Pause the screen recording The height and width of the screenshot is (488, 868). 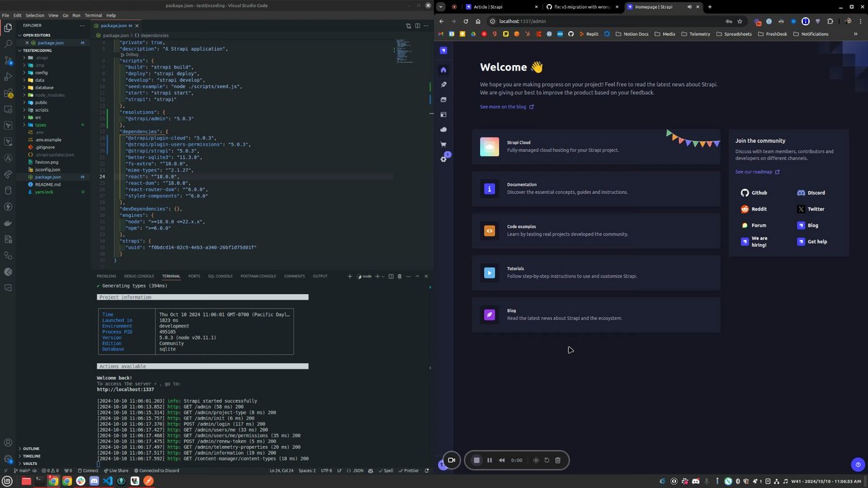[490, 460]
